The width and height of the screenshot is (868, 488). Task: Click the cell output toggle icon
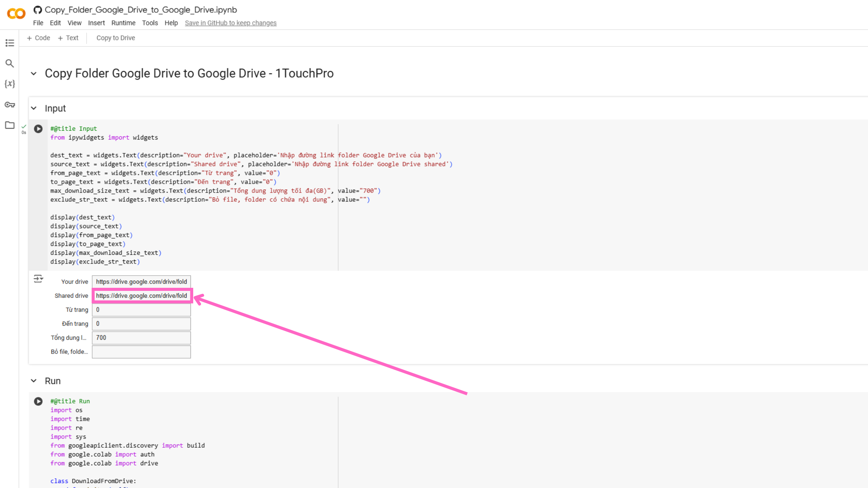click(x=38, y=279)
